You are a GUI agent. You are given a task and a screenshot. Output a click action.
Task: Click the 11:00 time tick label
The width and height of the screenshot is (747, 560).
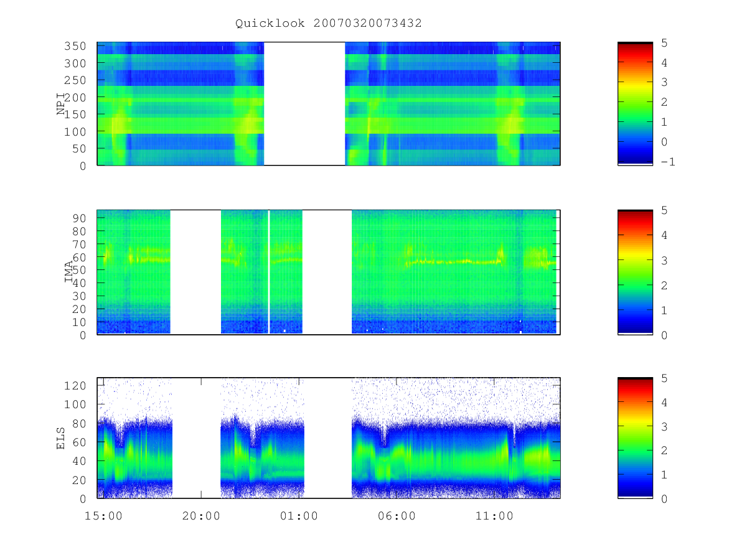495,516
